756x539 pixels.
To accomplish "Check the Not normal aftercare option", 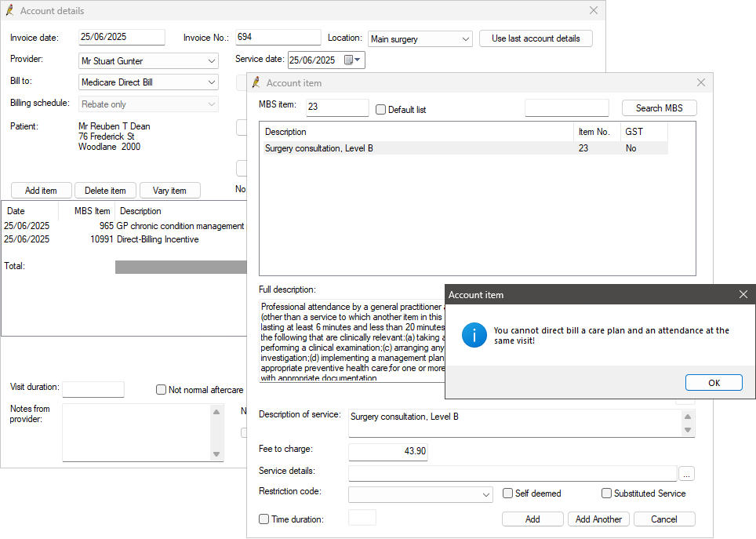I will click(x=162, y=390).
